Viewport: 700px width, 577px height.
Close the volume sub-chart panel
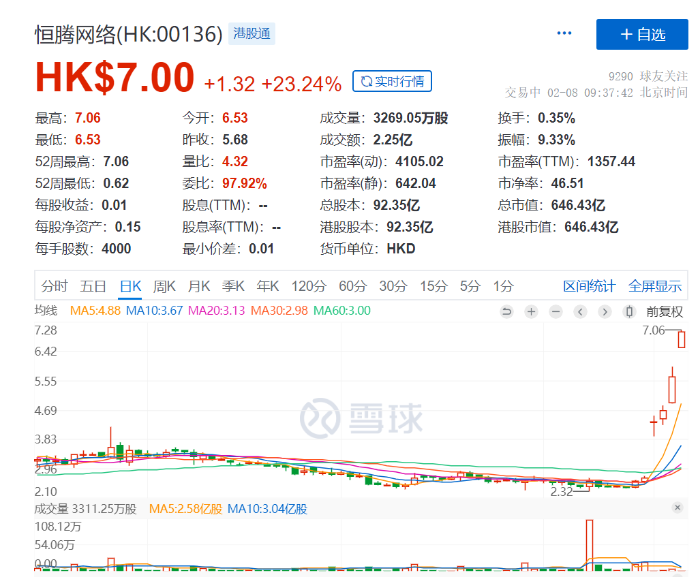677,507
